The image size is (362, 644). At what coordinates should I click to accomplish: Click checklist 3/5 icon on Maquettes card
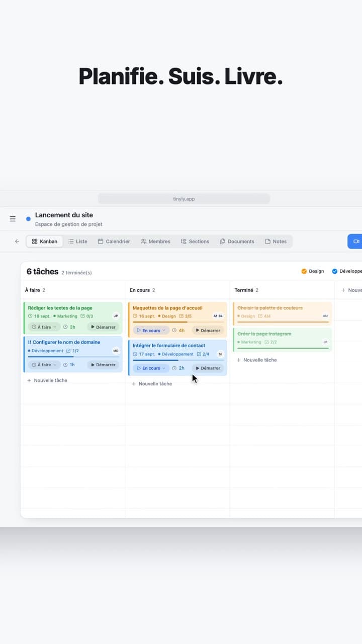pos(182,316)
